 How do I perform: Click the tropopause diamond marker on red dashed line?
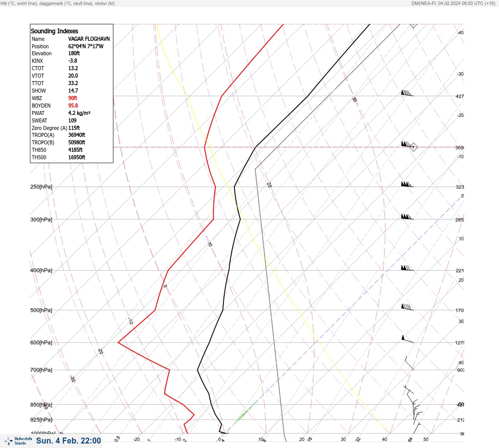coord(413,147)
